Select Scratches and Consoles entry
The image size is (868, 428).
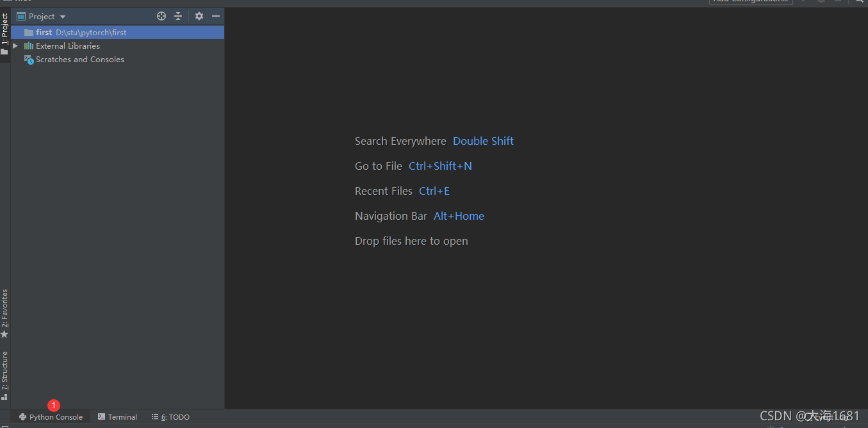[x=80, y=60]
